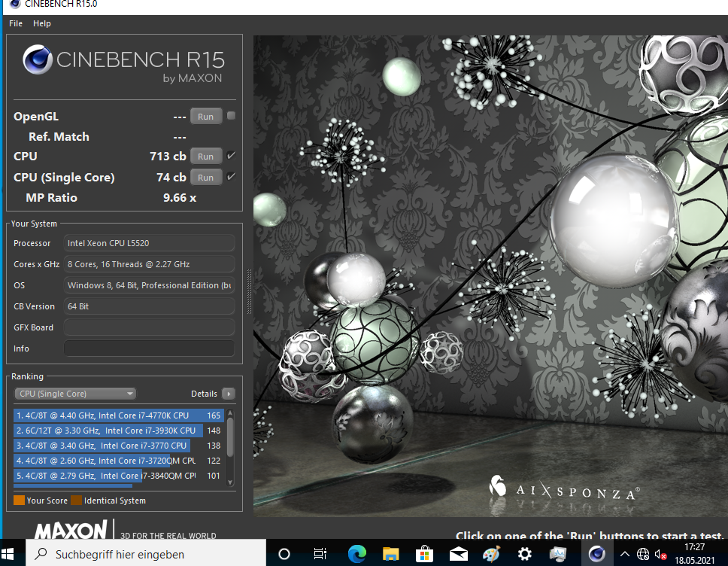The width and height of the screenshot is (728, 566).
Task: Open the system monitor icon in taskbar
Action: pos(558,554)
